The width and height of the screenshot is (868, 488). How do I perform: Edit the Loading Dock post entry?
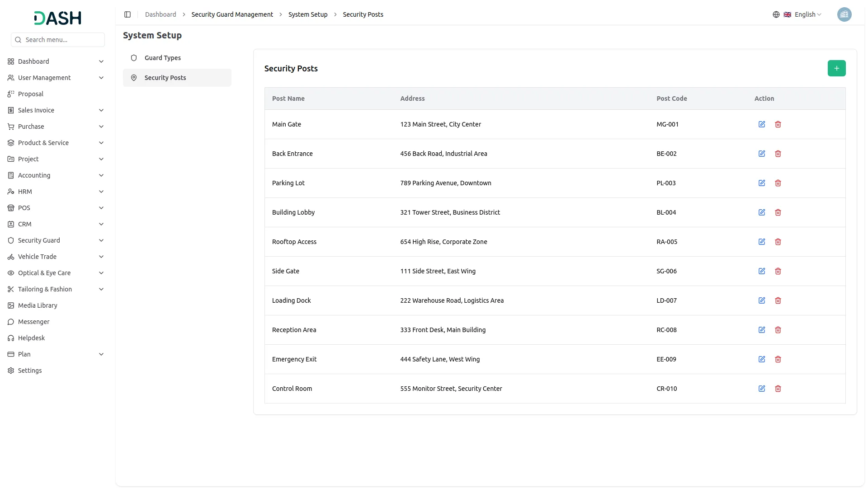pyautogui.click(x=762, y=300)
